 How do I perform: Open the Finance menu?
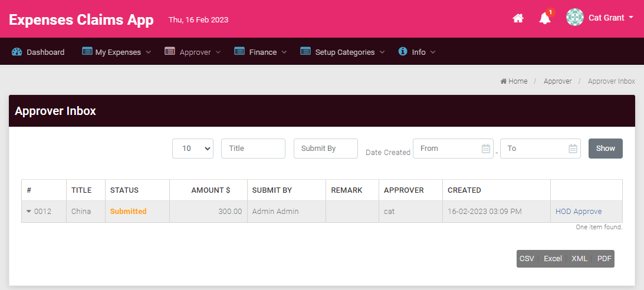click(x=261, y=52)
